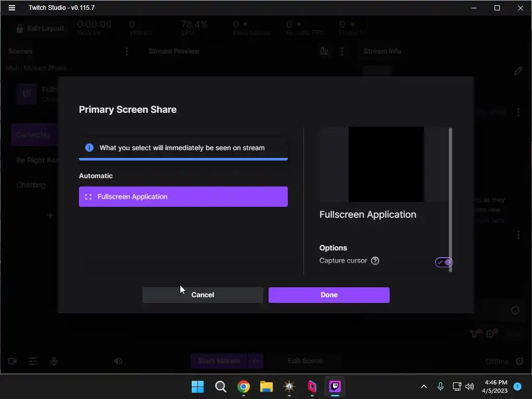Click the pink app icon in taskbar
The width and height of the screenshot is (532, 399).
(312, 387)
